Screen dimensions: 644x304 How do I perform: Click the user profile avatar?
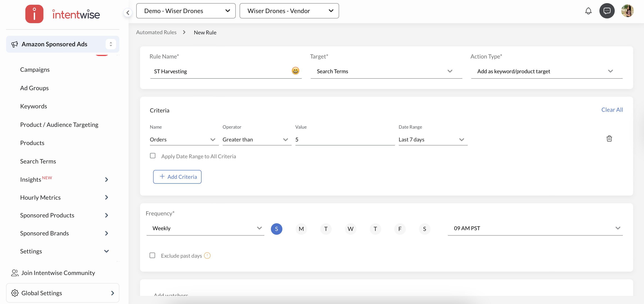(627, 11)
